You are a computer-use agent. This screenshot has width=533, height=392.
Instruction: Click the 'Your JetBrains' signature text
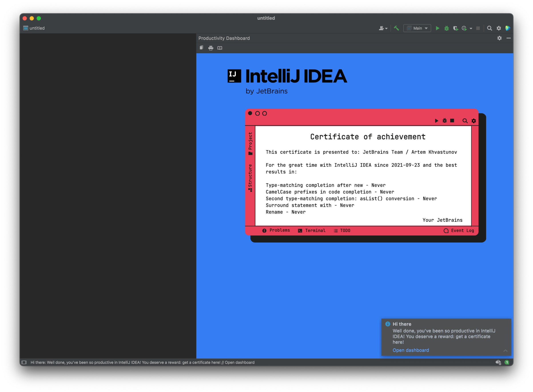click(442, 220)
